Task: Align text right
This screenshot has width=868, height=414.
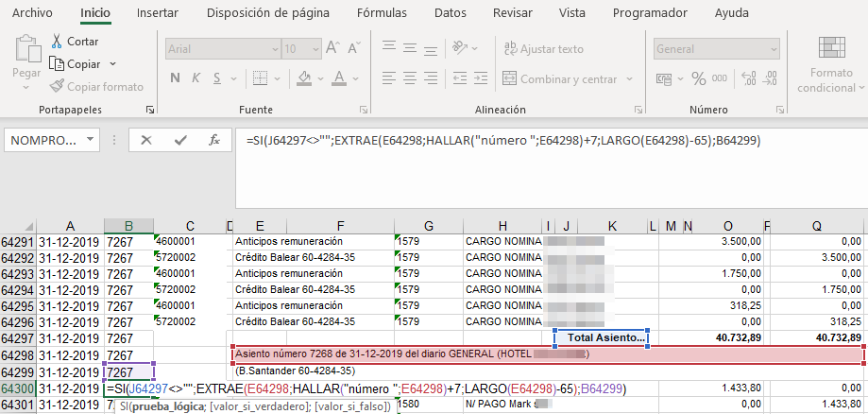Action: pyautogui.click(x=430, y=78)
